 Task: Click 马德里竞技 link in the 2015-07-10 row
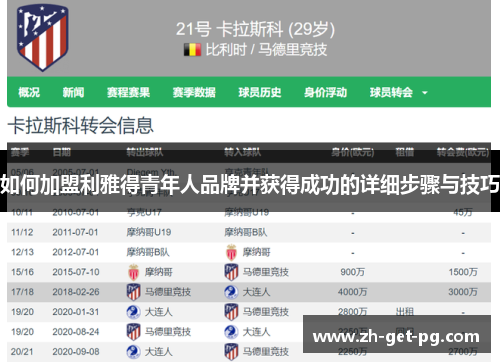[x=265, y=272]
